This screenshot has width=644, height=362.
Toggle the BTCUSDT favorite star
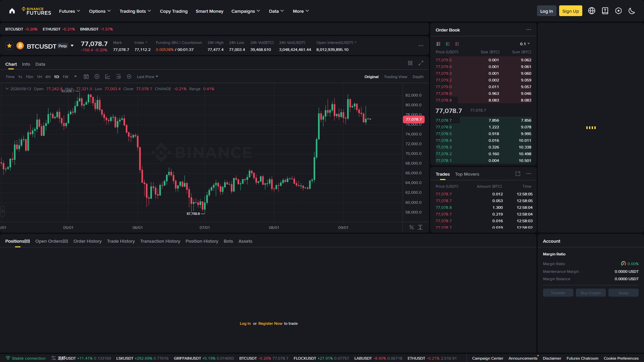pos(9,46)
